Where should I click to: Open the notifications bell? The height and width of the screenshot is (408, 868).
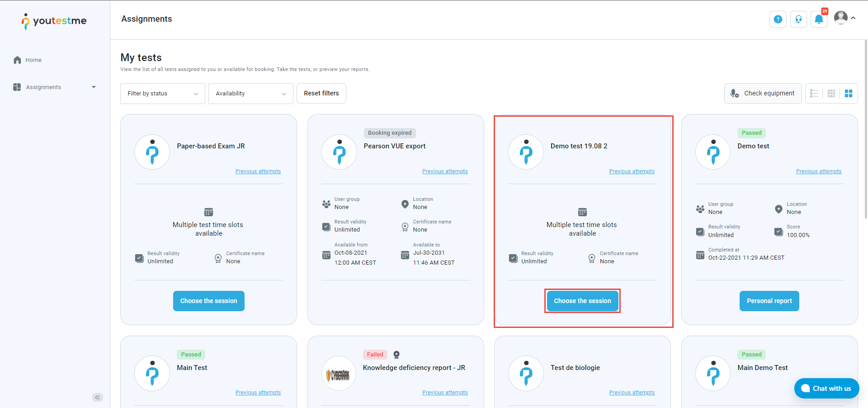819,19
